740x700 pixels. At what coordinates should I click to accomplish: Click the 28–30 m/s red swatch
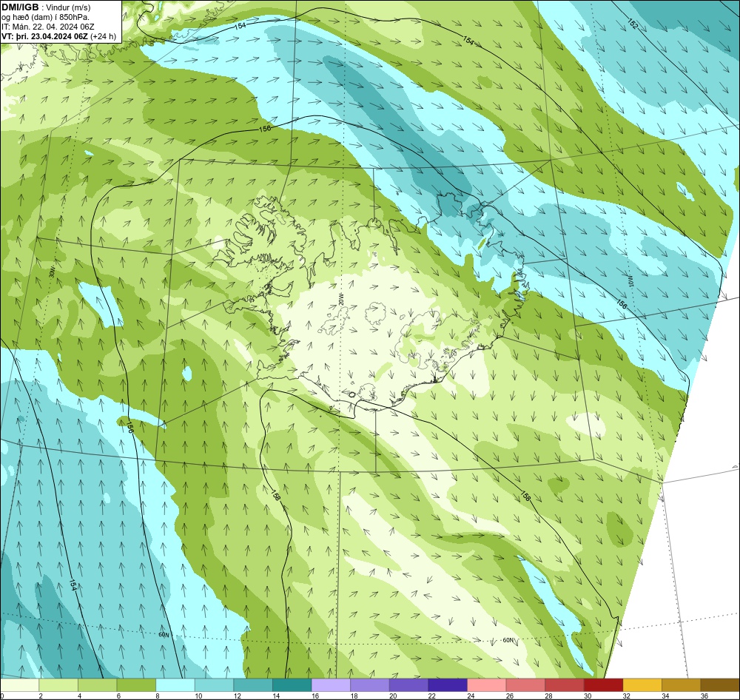pyautogui.click(x=565, y=685)
